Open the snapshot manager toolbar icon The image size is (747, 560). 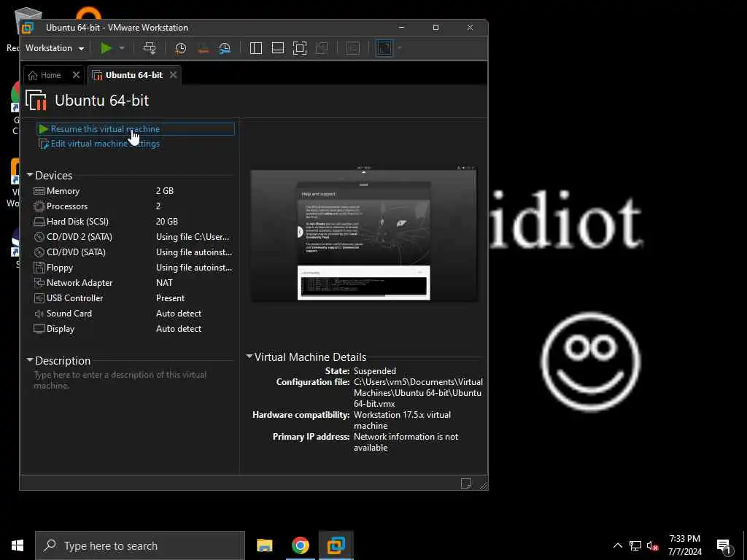[x=225, y=48]
